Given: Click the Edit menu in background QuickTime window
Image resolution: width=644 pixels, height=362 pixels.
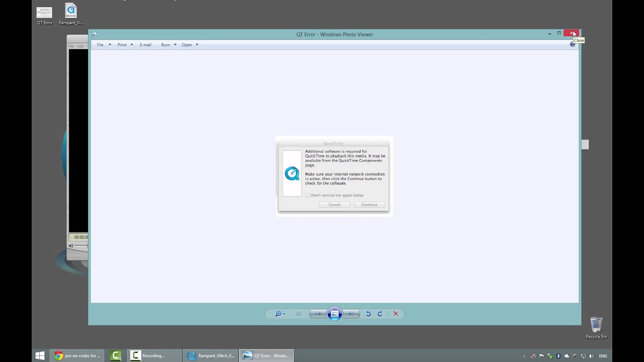Looking at the screenshot, I should coord(80,46).
